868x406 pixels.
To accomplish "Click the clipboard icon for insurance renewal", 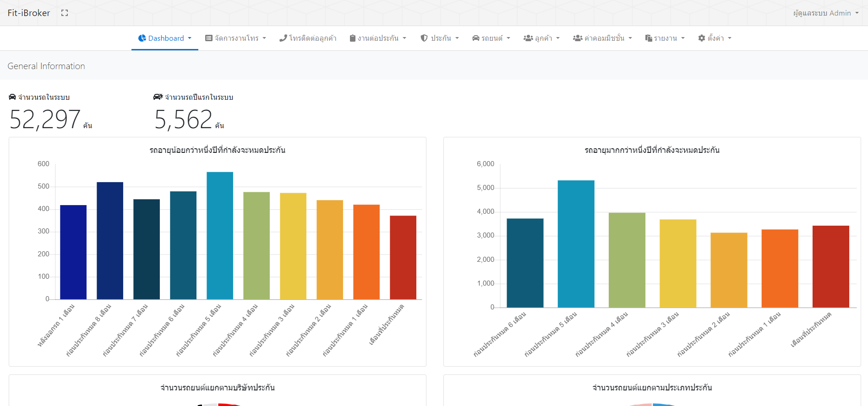I will click(352, 38).
